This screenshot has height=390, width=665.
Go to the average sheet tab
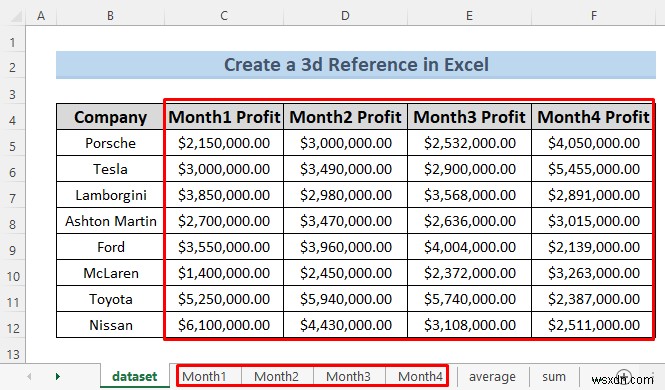pos(492,376)
